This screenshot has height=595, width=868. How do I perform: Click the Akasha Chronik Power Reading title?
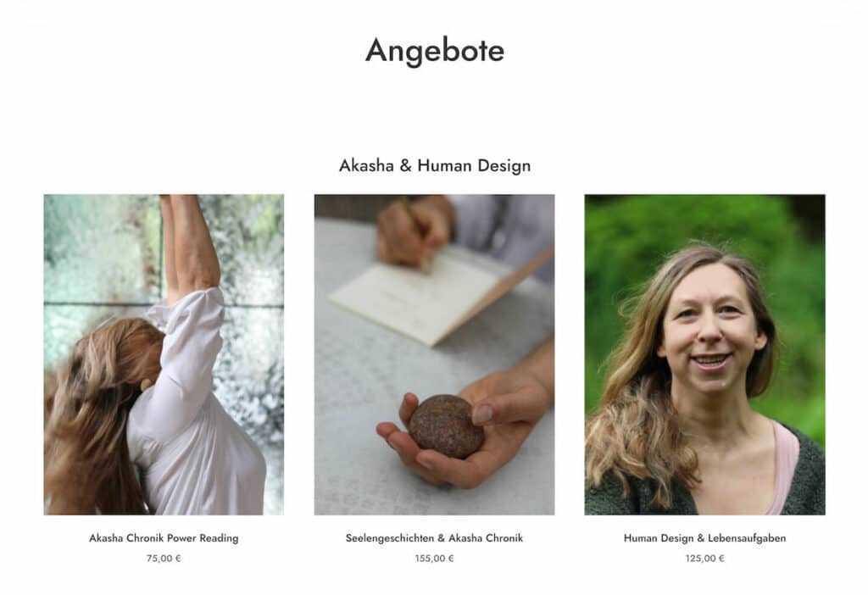(x=164, y=538)
